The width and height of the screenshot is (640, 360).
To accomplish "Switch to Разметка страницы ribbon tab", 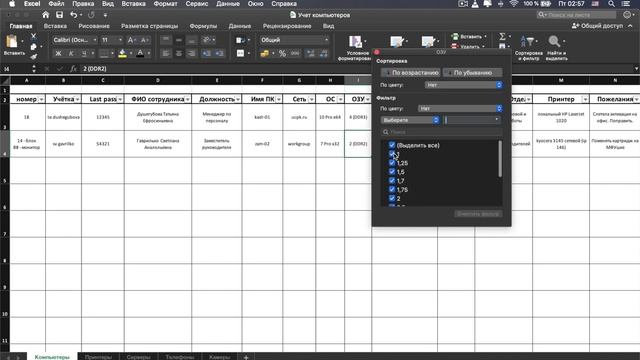I will (149, 26).
